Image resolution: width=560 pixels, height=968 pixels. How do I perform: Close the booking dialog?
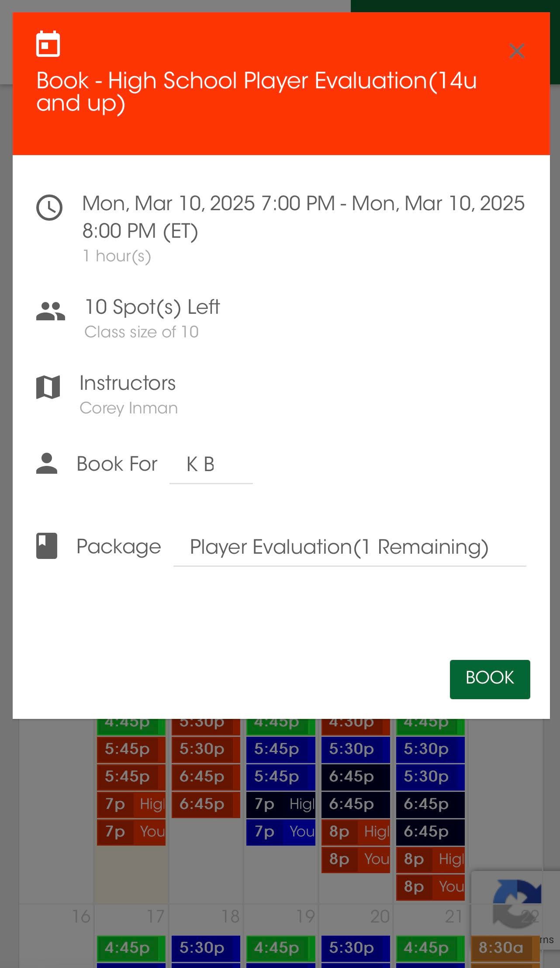tap(517, 51)
